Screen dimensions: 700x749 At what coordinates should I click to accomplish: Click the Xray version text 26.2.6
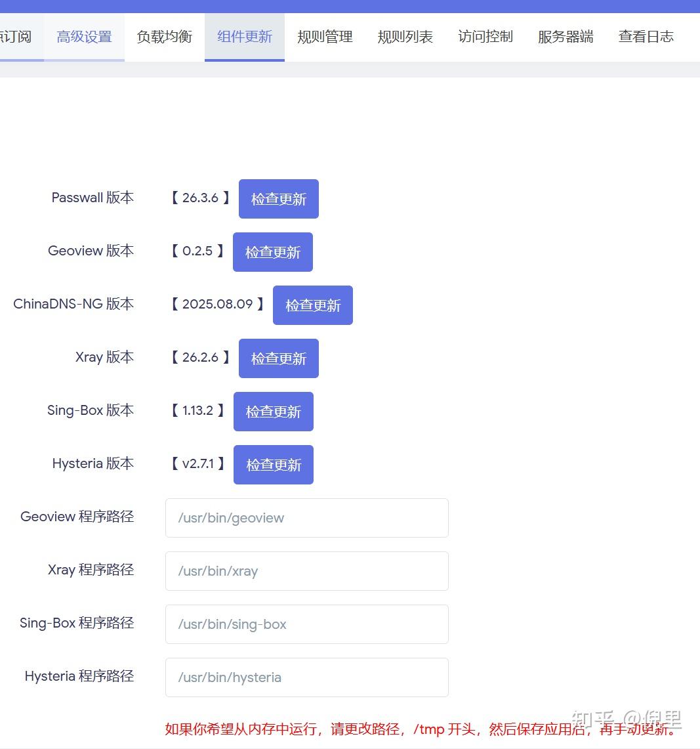coord(200,357)
